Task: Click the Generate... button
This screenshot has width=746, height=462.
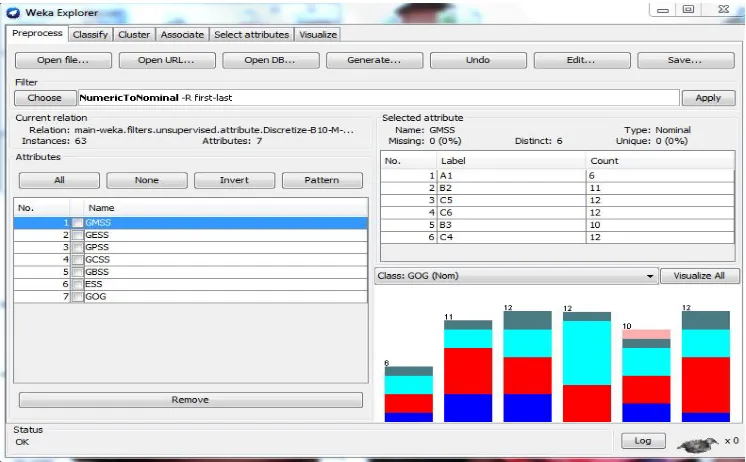Action: pyautogui.click(x=374, y=60)
